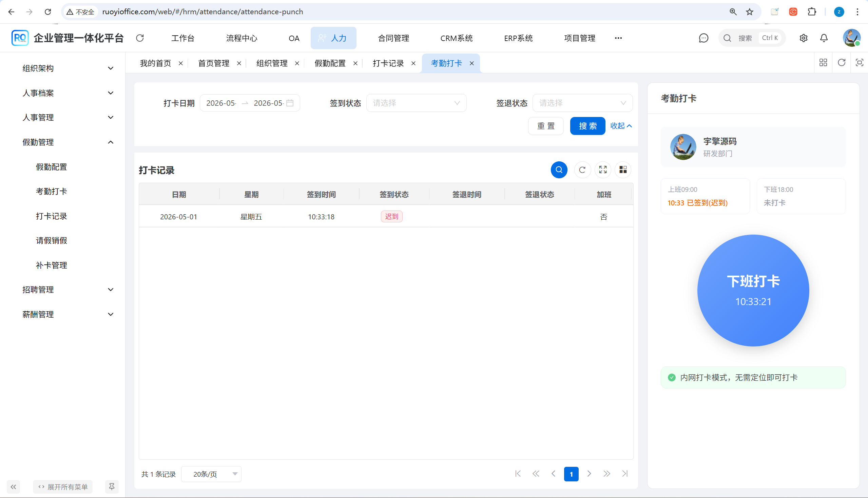Bookmark this page with star icon

pos(750,12)
